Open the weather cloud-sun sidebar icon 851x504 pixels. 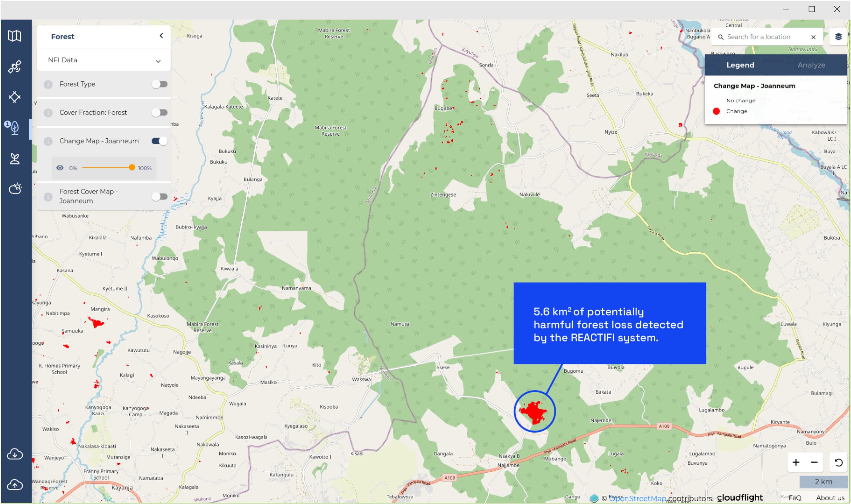[15, 188]
